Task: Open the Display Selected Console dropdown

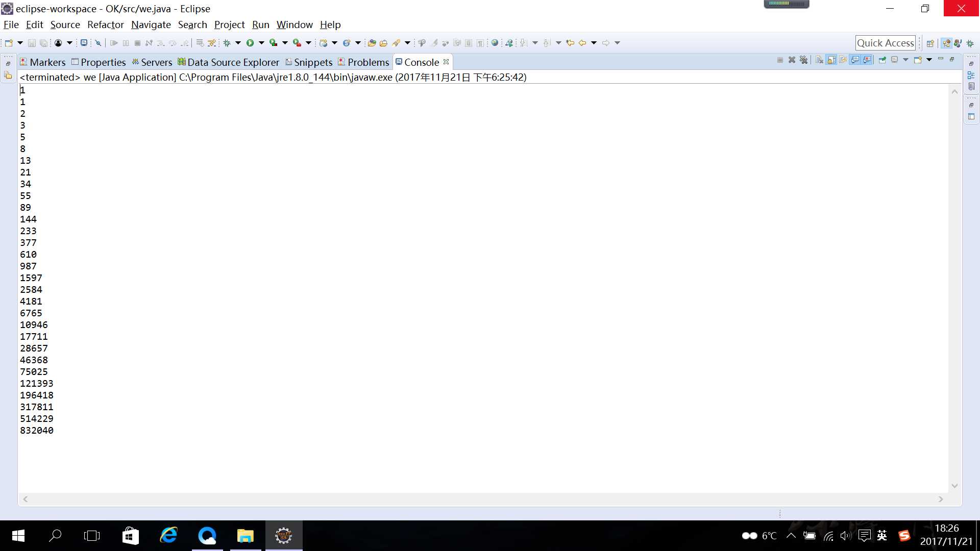Action: (905, 60)
